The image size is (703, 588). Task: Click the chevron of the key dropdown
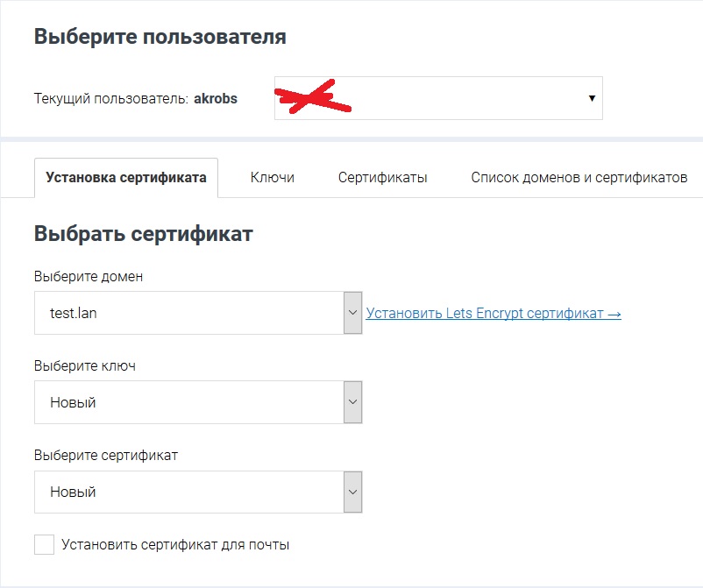pos(352,402)
